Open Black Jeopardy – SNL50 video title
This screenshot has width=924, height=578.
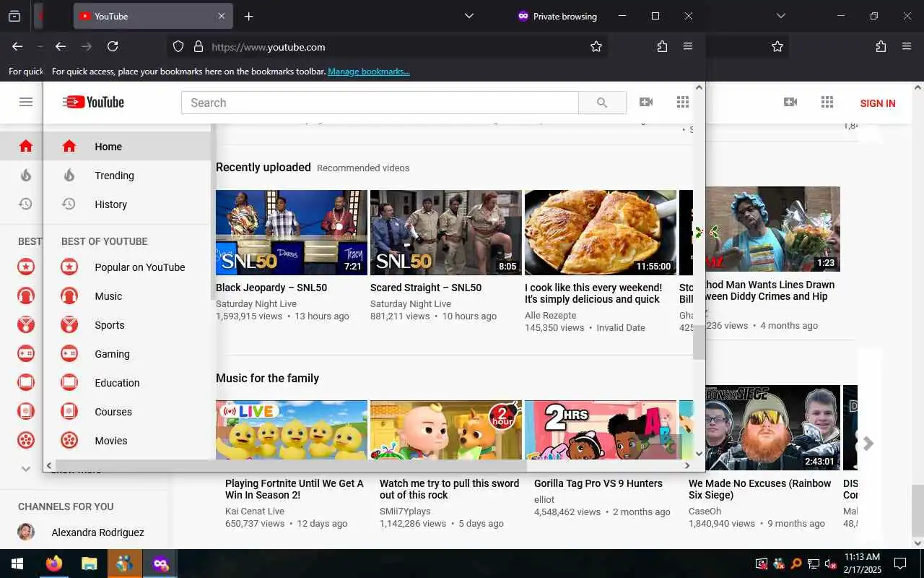click(271, 288)
